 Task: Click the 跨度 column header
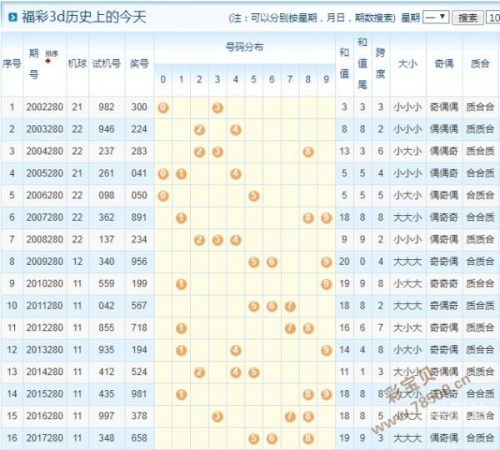(x=380, y=63)
